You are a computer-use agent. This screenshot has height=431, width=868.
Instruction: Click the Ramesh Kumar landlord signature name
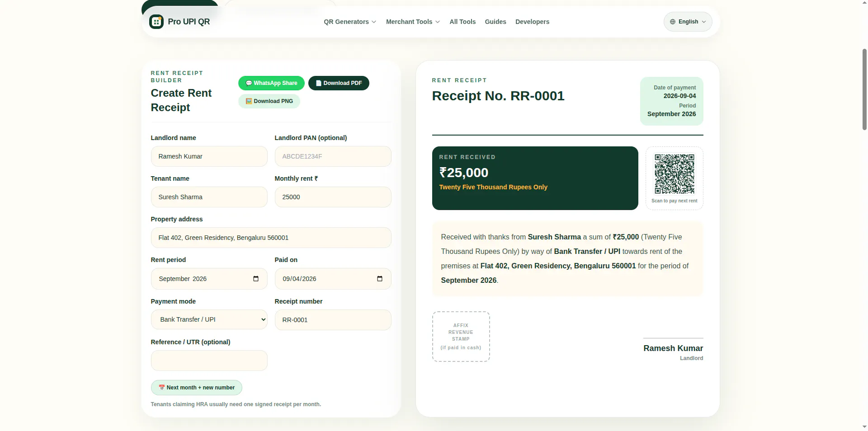[x=673, y=348]
